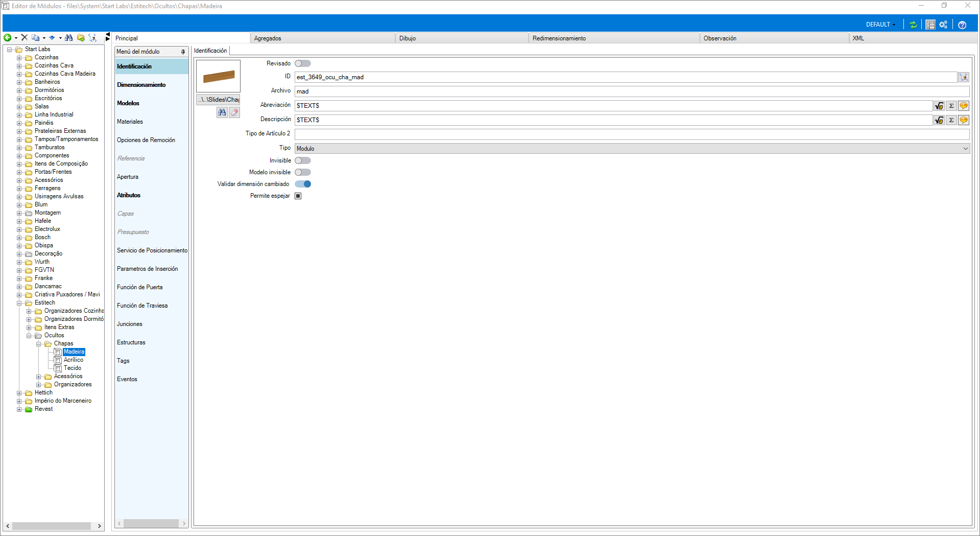Click the wood board thumbnail image
Viewport: 980px width, 536px height.
point(219,76)
